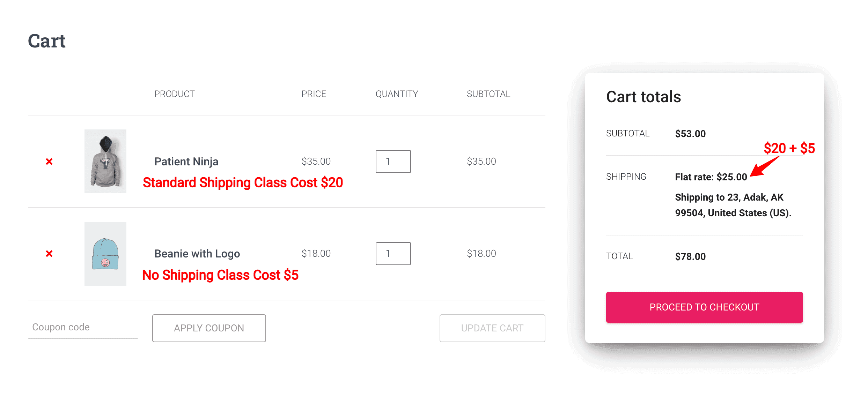The image size is (868, 397).
Task: Click the Flat rate $25.00 shipping text
Action: [x=711, y=177]
